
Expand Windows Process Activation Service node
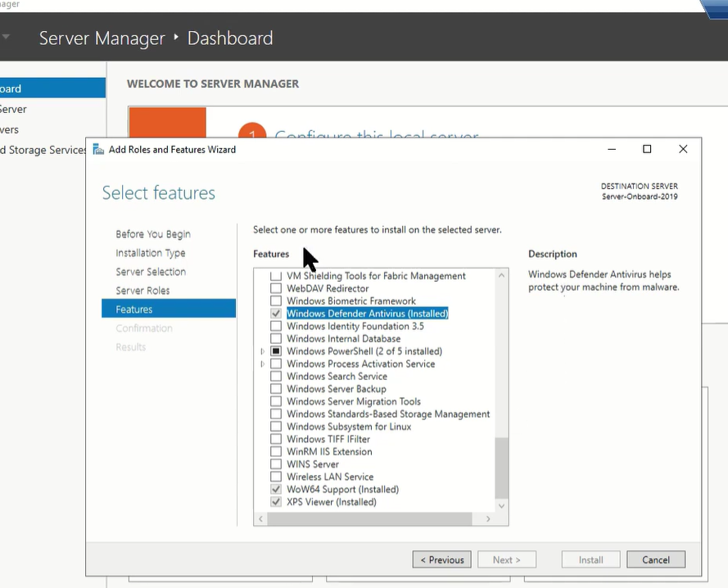[x=262, y=364]
